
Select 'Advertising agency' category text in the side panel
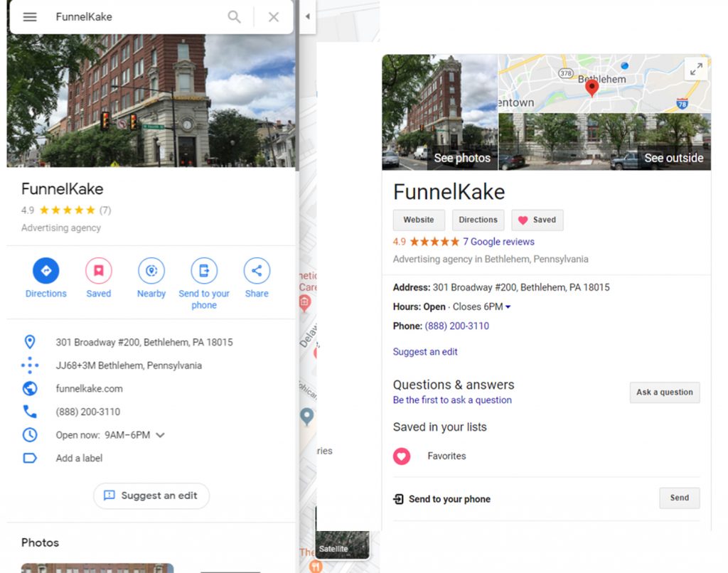[61, 227]
